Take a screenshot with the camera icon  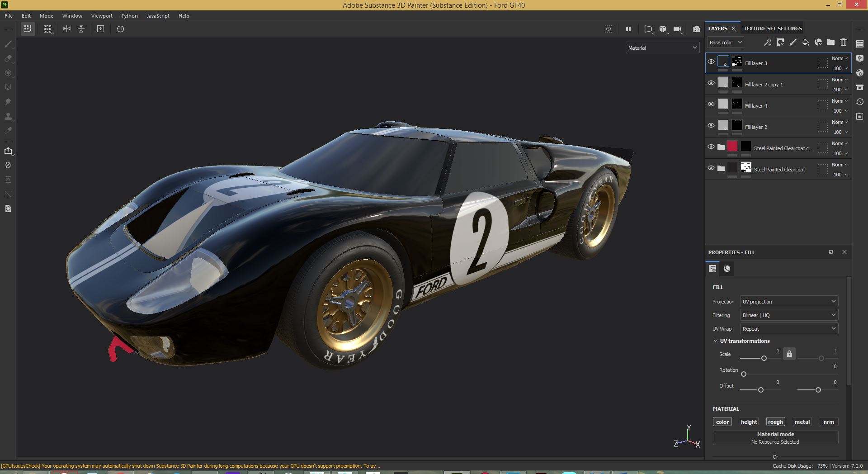[x=697, y=28]
